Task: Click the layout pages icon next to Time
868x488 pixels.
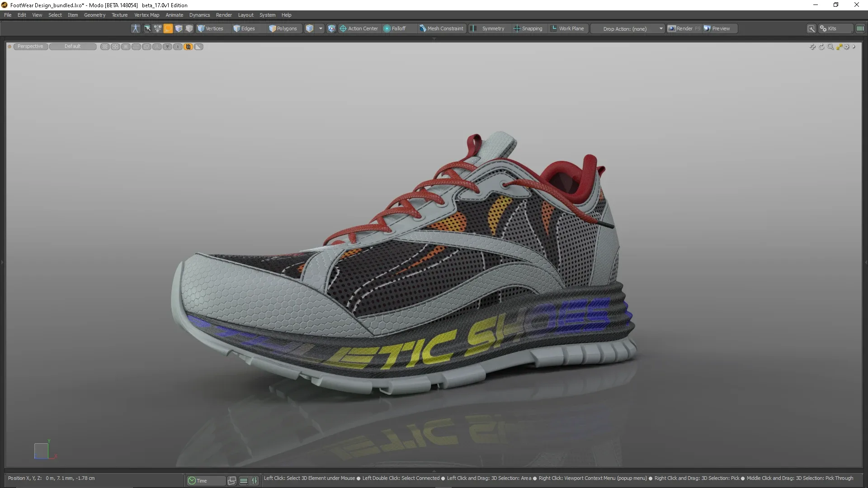Action: coord(232,481)
